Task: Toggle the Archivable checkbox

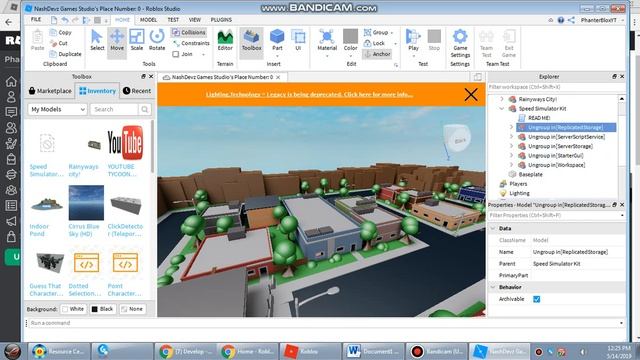Action: click(x=536, y=299)
